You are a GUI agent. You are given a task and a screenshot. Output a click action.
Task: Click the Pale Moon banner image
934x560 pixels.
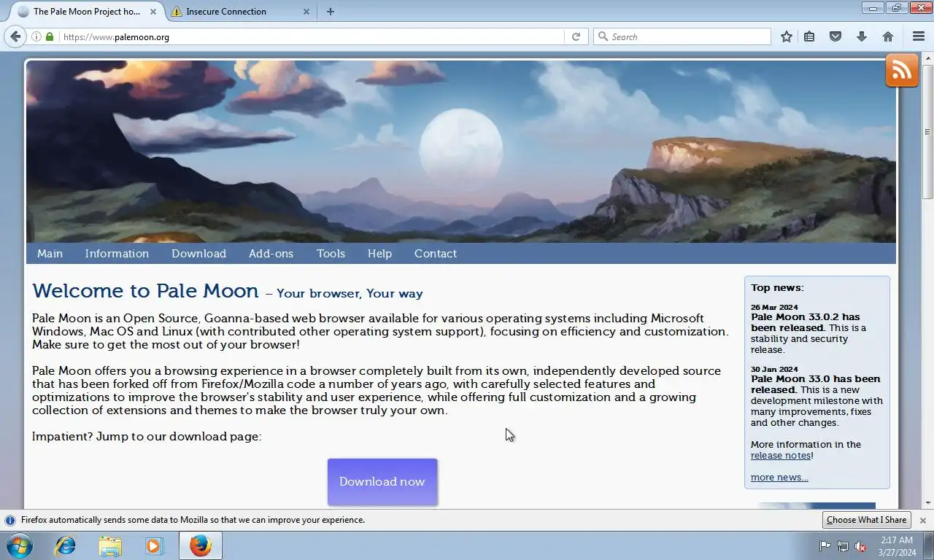click(461, 151)
